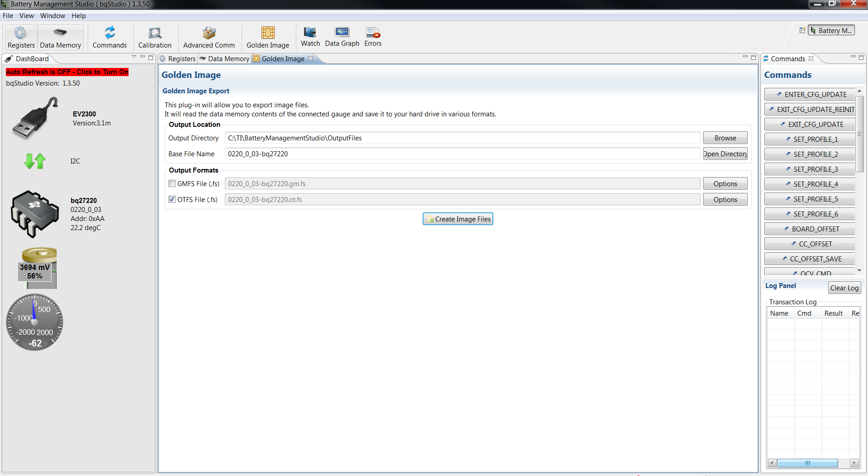Open the Data Memory tool
Screen dimensions: 868x476
click(x=60, y=37)
